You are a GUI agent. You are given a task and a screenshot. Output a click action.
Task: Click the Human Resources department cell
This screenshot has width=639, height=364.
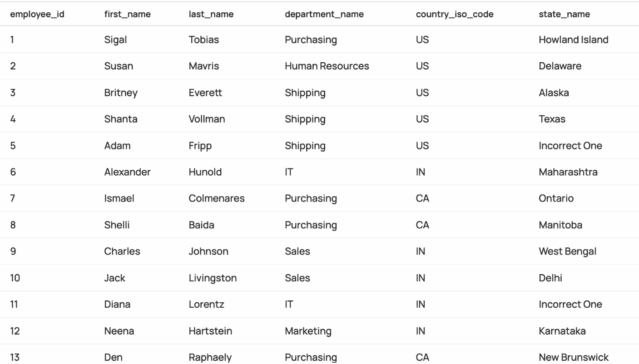(x=327, y=66)
